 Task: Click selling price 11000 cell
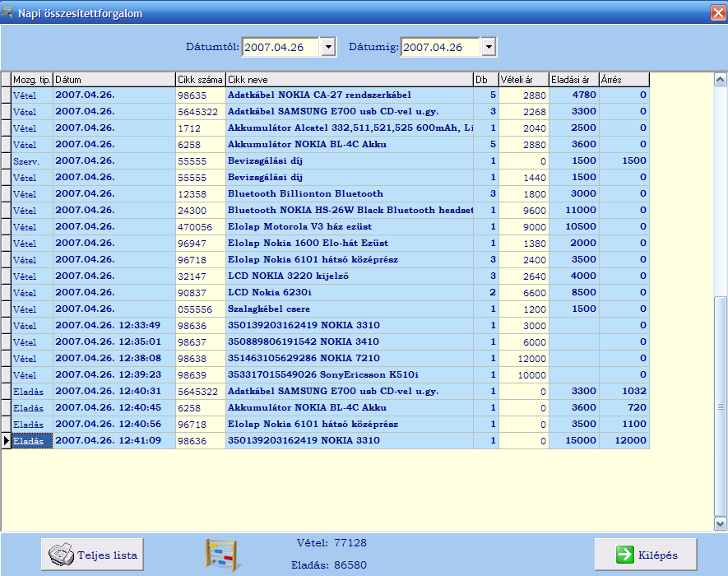pos(574,211)
